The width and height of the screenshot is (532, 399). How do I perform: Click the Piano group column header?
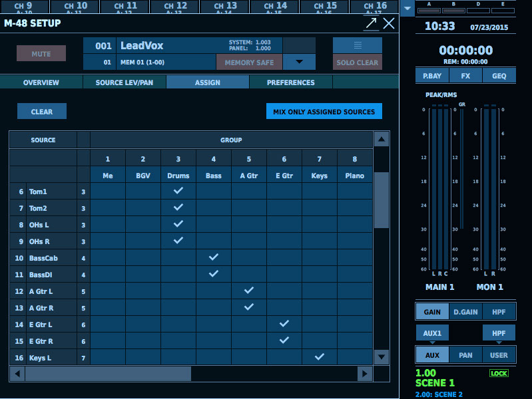click(354, 176)
